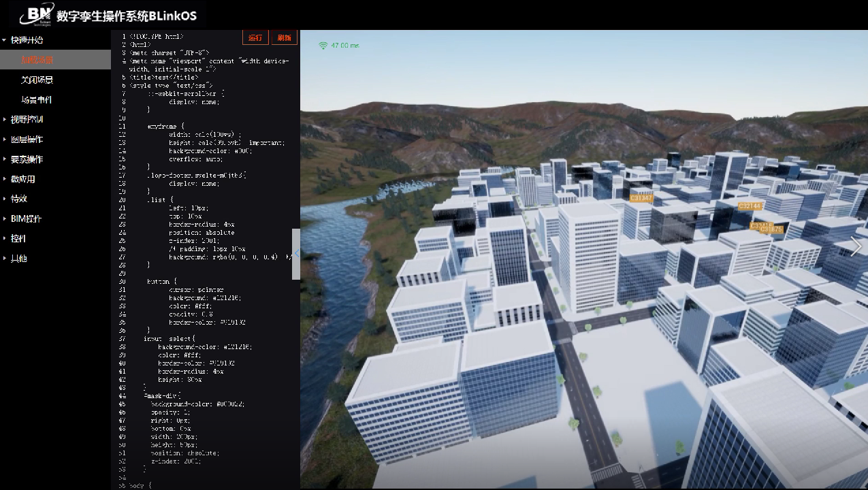The height and width of the screenshot is (490, 868).
Task: Click the 刷新 (Refresh) button
Action: pos(284,37)
